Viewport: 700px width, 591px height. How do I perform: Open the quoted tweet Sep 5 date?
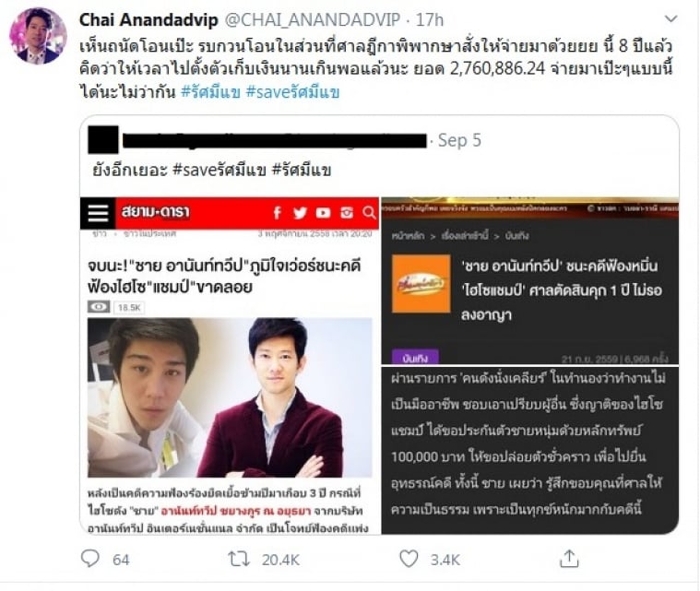pyautogui.click(x=459, y=140)
